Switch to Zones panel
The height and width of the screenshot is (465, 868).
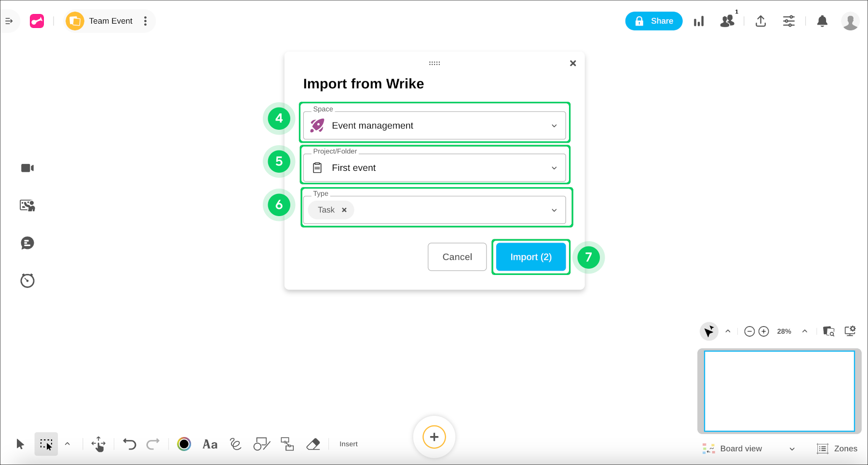tap(838, 449)
